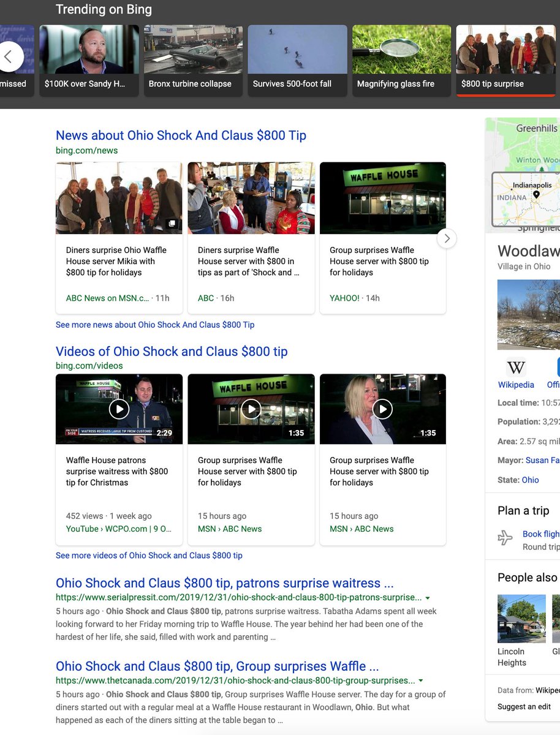Screen dimensions: 560x735
Task: Click 'See more videos of Ohio Shock and Claus'
Action: coord(149,556)
